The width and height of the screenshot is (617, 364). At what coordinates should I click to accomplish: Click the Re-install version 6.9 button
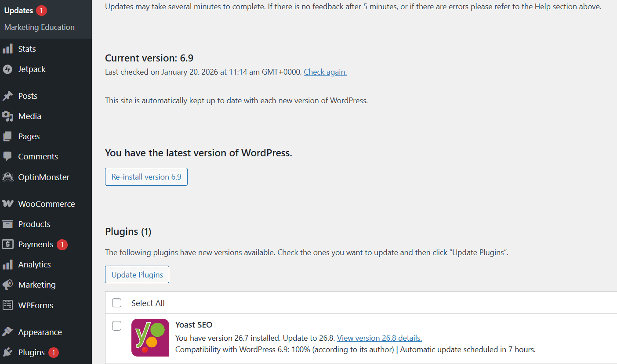click(146, 177)
